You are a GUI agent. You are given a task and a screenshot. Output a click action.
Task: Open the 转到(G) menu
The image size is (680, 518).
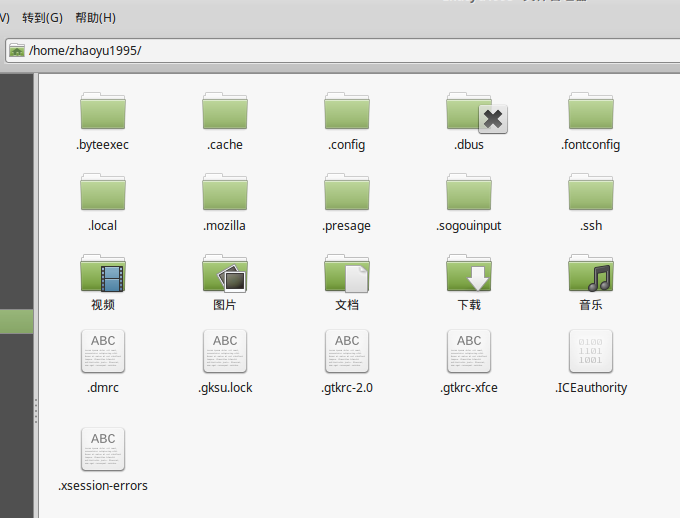42,18
